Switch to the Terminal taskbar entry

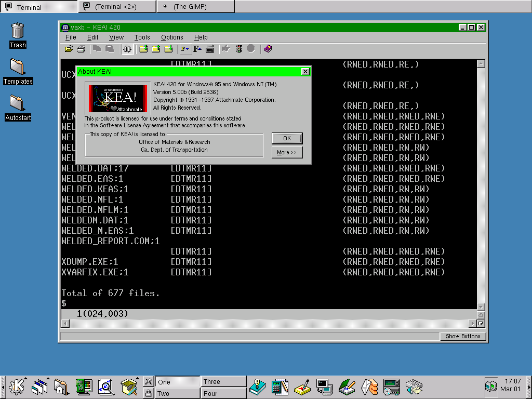tap(39, 7)
